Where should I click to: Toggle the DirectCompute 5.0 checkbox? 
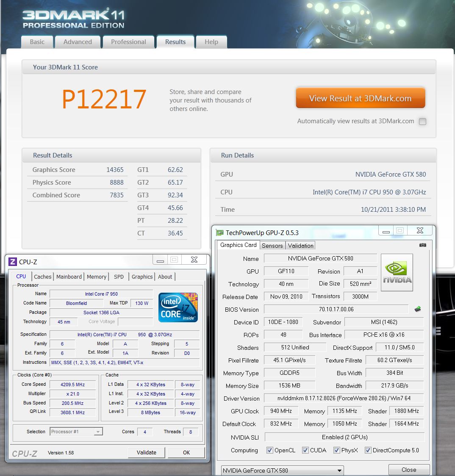click(x=368, y=450)
